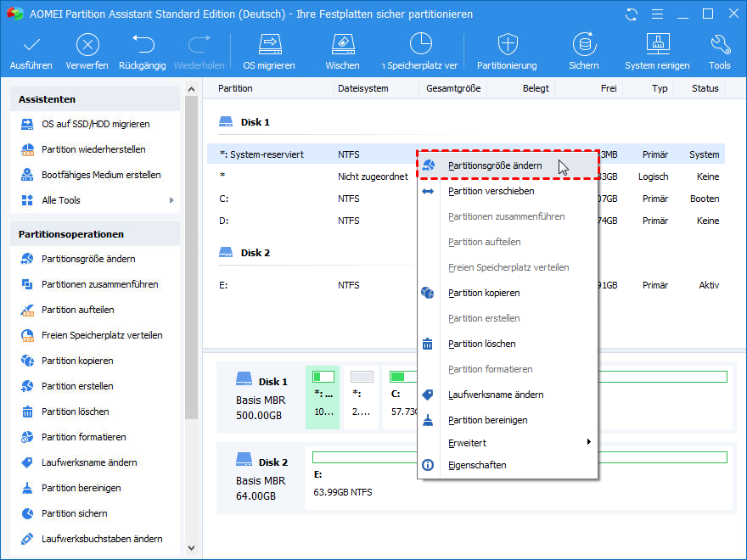Sort by the Status column header

(x=705, y=88)
